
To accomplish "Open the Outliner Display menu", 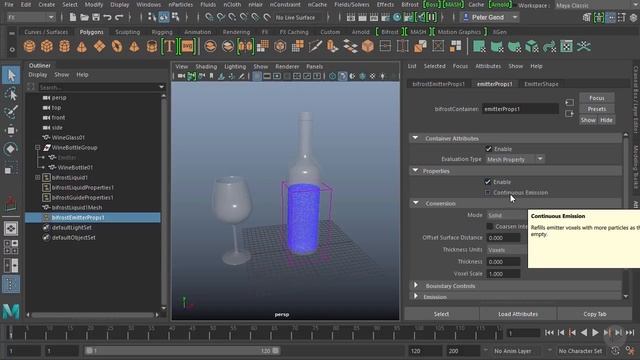I will point(38,75).
